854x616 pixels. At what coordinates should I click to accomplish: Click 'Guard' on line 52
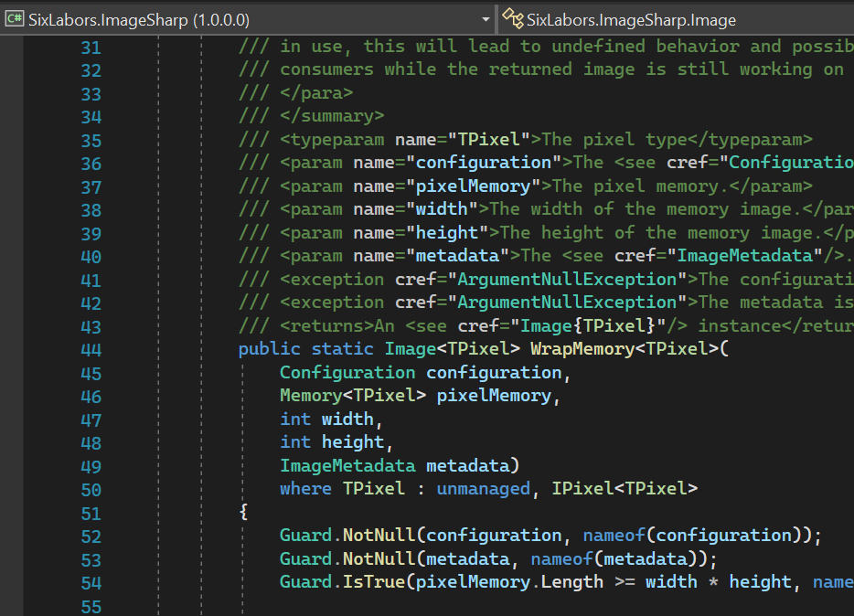(305, 536)
